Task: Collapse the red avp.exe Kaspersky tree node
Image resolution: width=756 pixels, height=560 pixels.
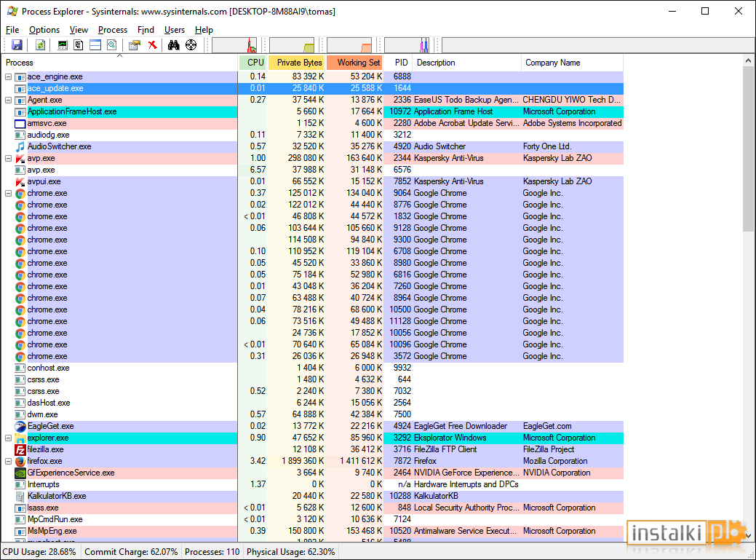Action: [x=8, y=158]
